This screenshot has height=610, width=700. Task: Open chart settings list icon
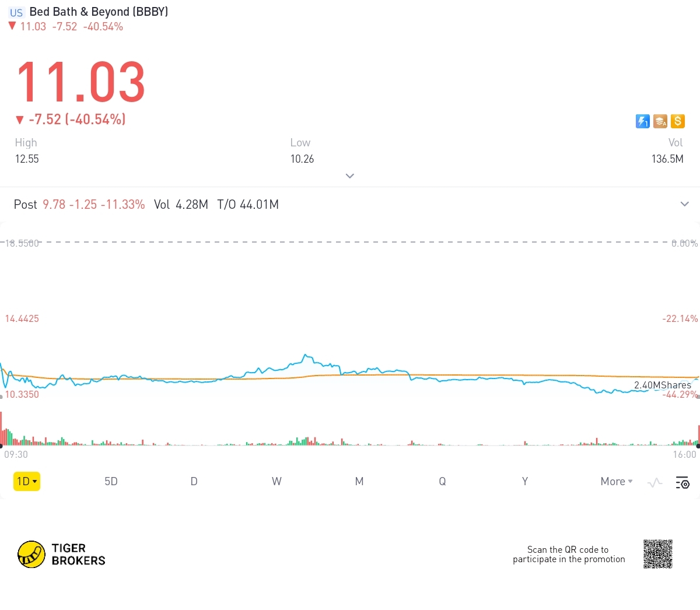(682, 482)
